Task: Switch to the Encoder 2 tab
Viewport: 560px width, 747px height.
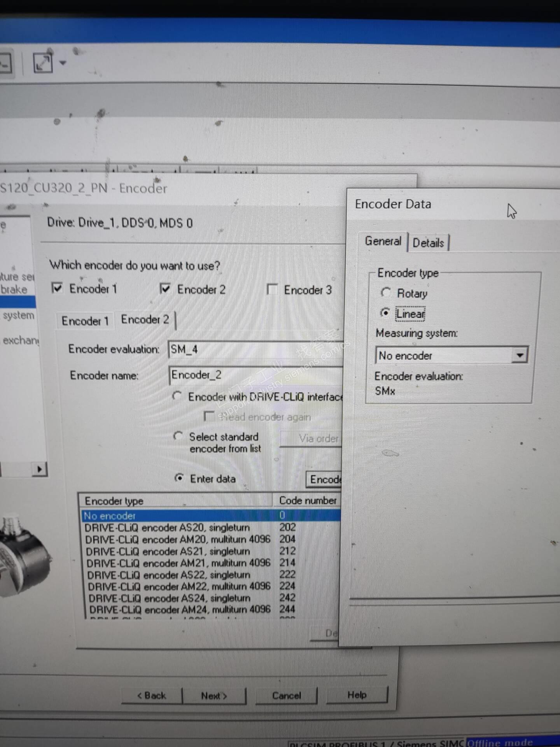Action: click(x=145, y=320)
